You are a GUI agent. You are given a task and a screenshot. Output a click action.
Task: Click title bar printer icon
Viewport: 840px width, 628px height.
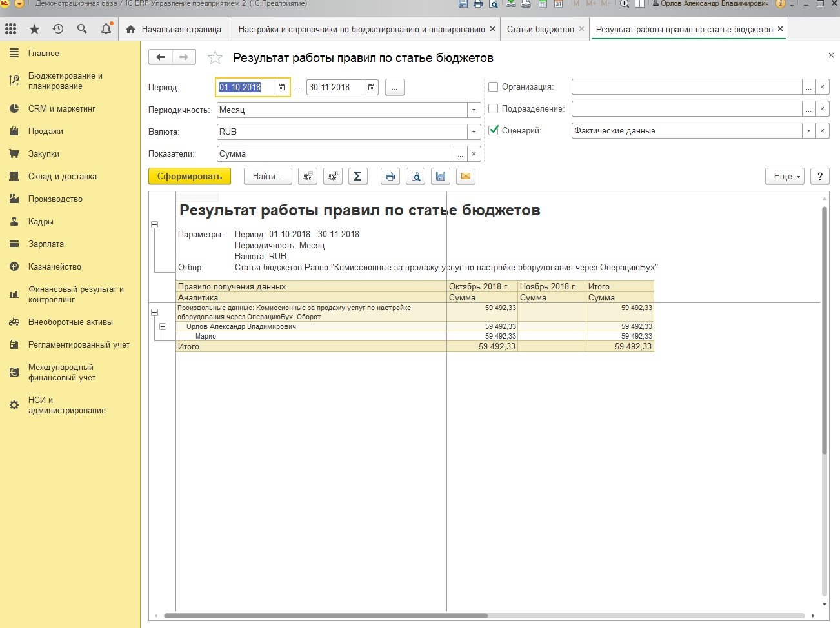pyautogui.click(x=478, y=4)
